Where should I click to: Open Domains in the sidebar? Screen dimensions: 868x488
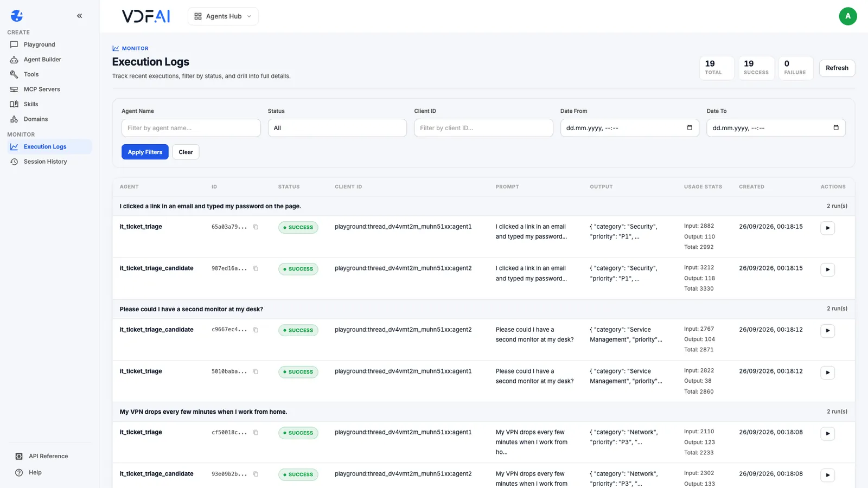49,119
